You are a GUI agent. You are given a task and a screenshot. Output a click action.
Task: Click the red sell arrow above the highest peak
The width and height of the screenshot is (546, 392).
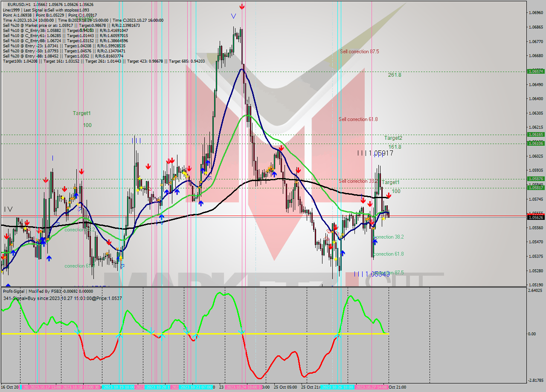pyautogui.click(x=242, y=7)
